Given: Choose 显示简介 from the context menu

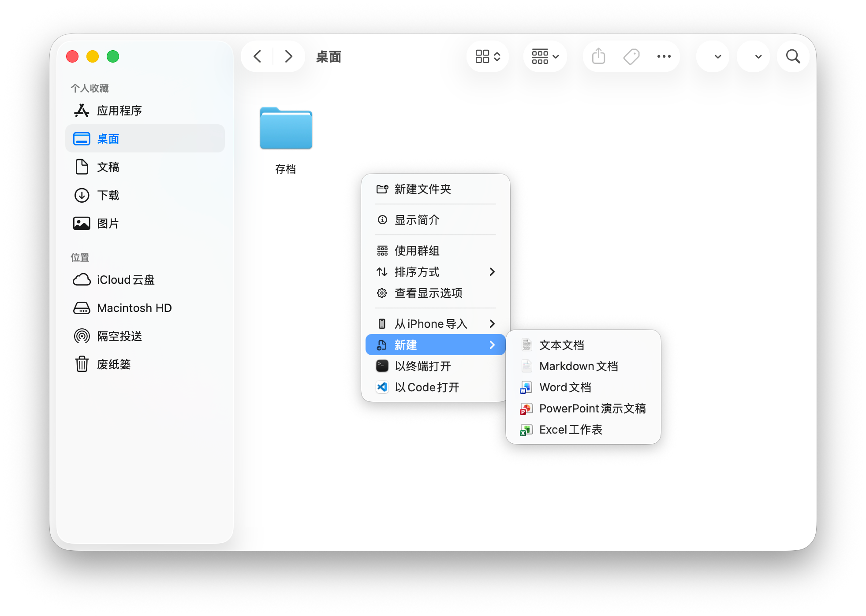Looking at the screenshot, I should click(436, 220).
